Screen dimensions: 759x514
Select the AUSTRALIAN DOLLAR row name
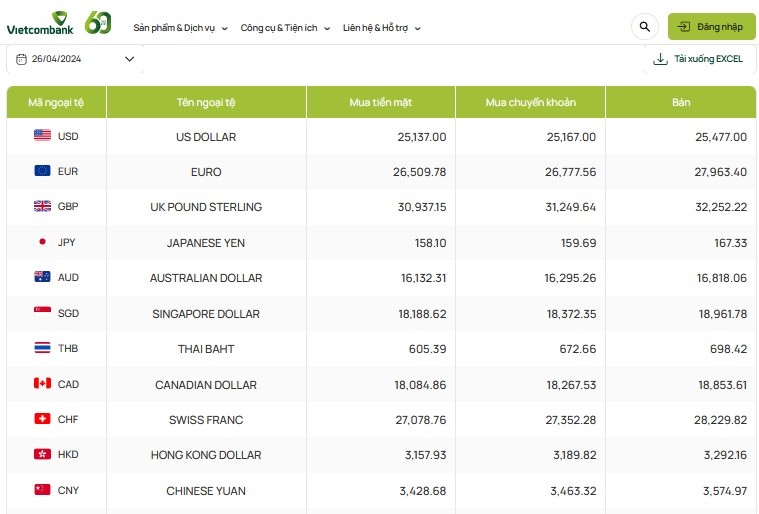206,278
